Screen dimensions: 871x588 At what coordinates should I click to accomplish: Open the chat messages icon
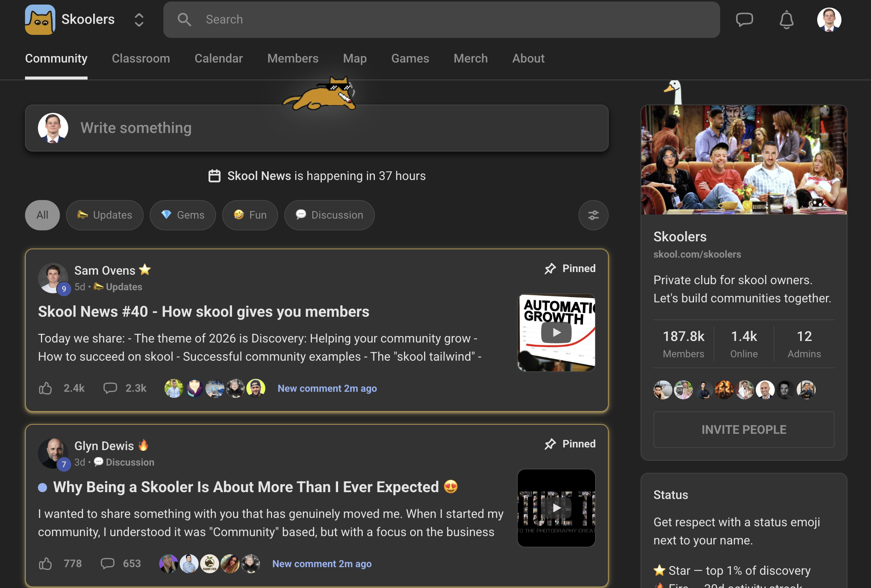click(744, 19)
